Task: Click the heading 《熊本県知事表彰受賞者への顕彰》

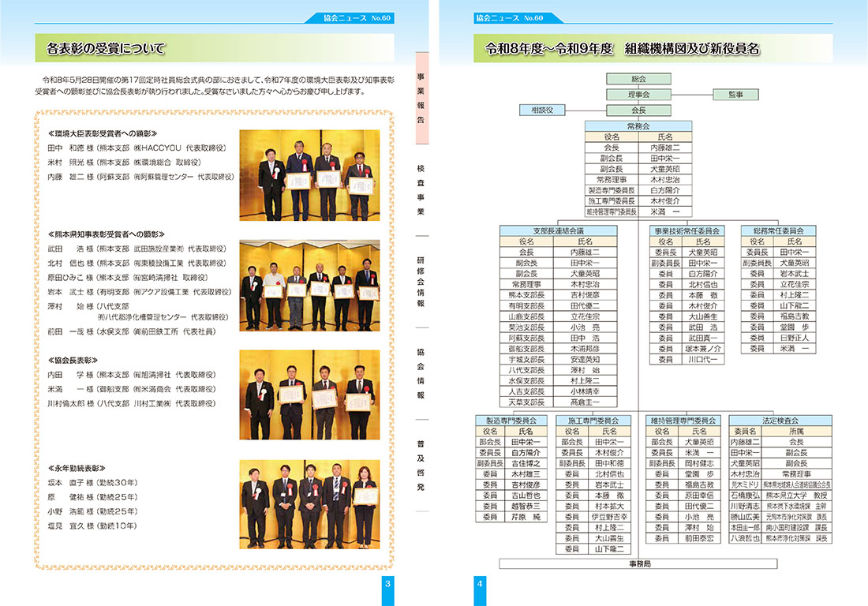Action: coord(107,234)
